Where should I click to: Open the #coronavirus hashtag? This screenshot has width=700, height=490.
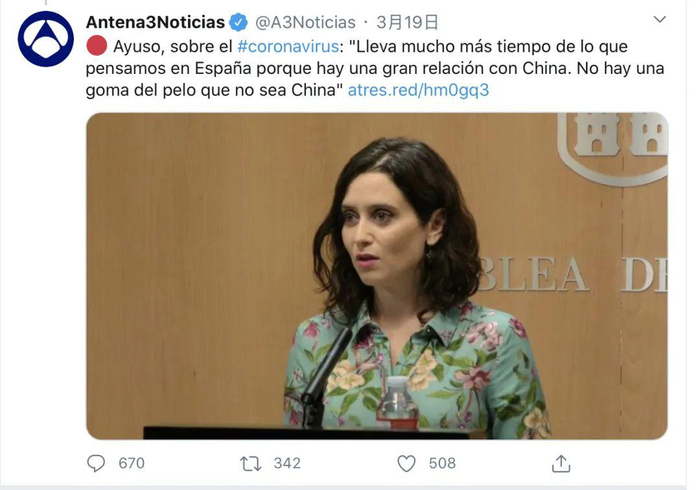[x=288, y=46]
